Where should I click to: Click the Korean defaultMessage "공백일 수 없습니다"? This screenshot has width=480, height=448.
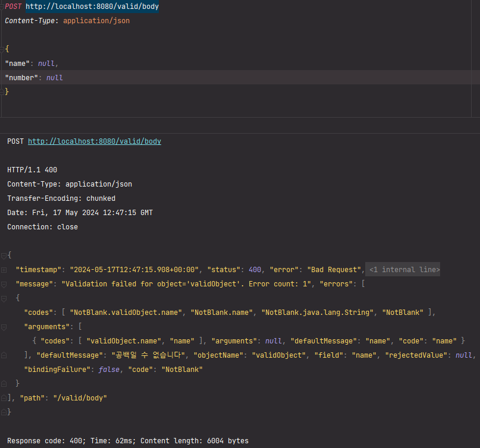click(148, 355)
